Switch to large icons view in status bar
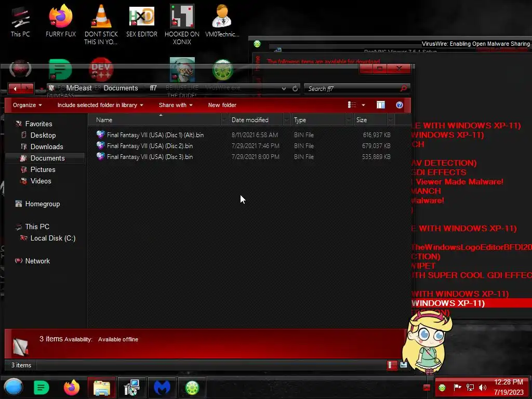The width and height of the screenshot is (532, 399). [x=403, y=365]
